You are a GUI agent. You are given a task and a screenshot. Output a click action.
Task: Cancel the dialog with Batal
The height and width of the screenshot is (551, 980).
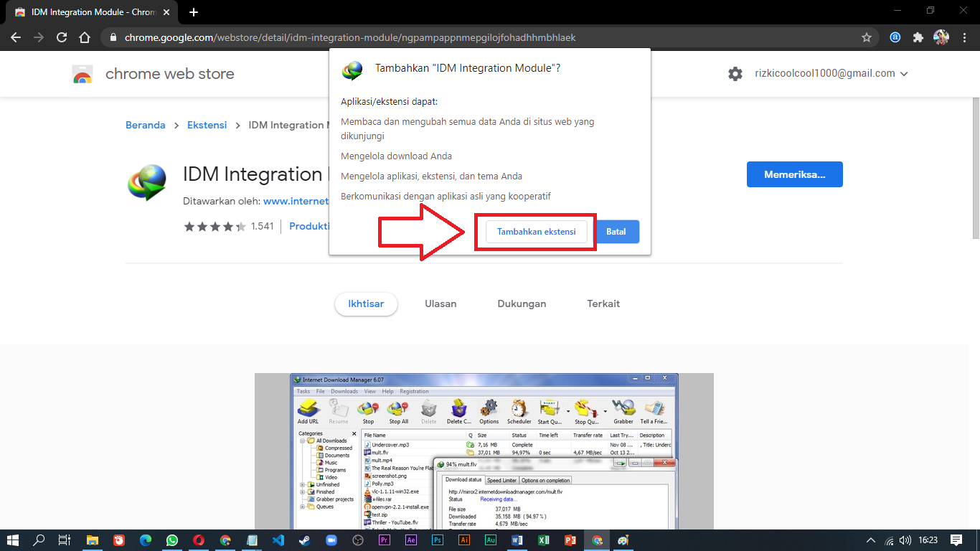[x=616, y=232]
